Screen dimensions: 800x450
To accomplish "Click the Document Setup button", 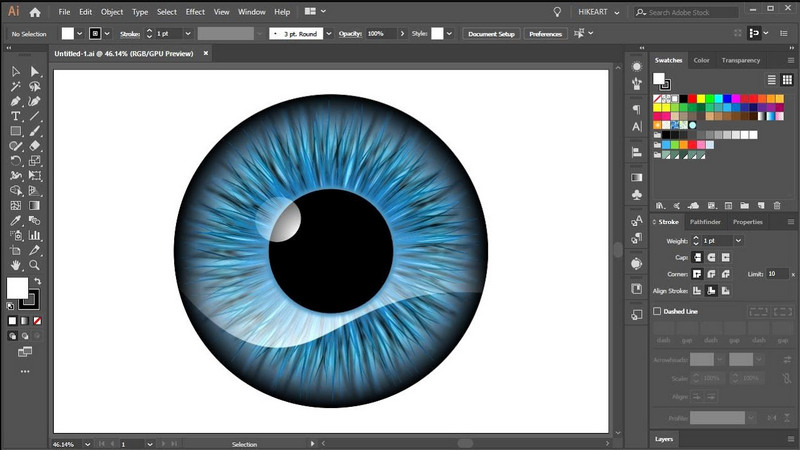I will [491, 33].
